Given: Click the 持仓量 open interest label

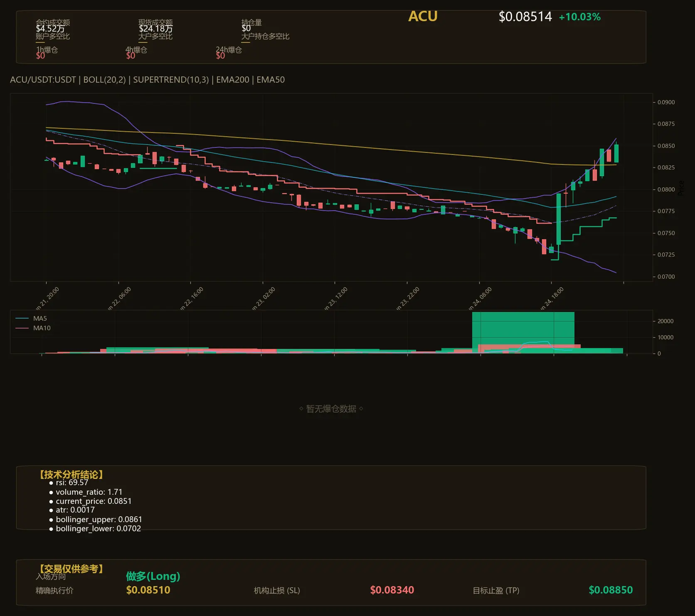Looking at the screenshot, I should click(x=251, y=22).
